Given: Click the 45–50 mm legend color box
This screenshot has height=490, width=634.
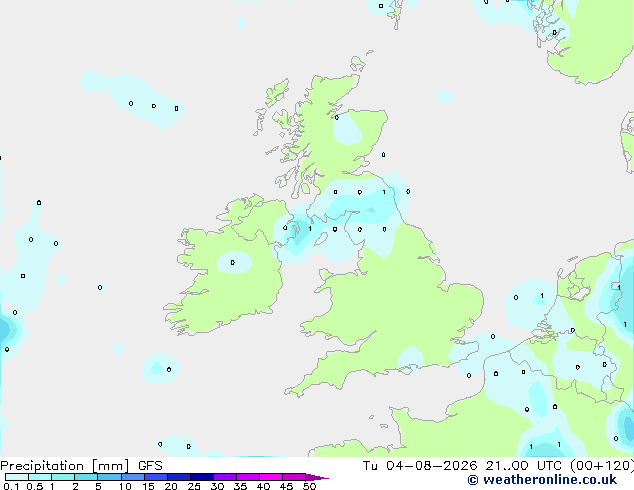Looking at the screenshot, I should (x=294, y=477).
